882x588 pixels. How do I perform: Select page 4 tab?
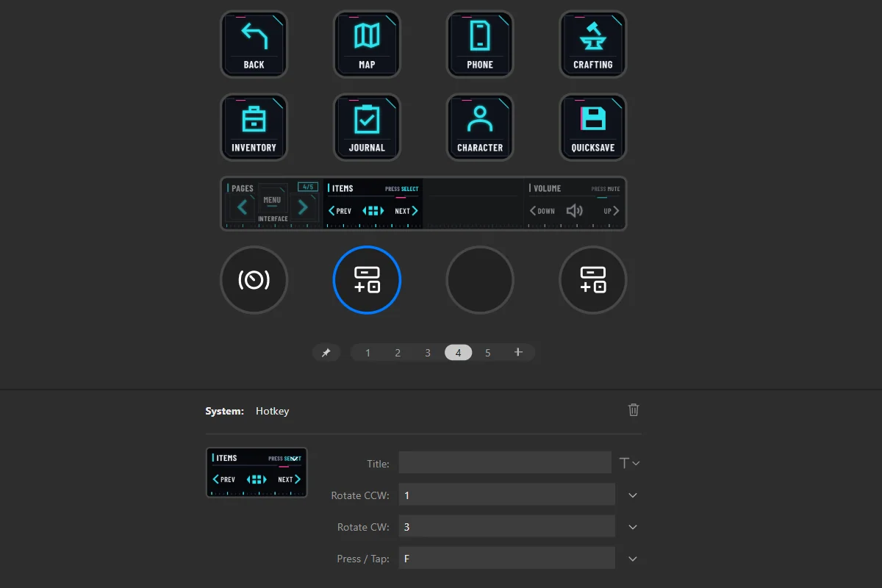point(458,353)
